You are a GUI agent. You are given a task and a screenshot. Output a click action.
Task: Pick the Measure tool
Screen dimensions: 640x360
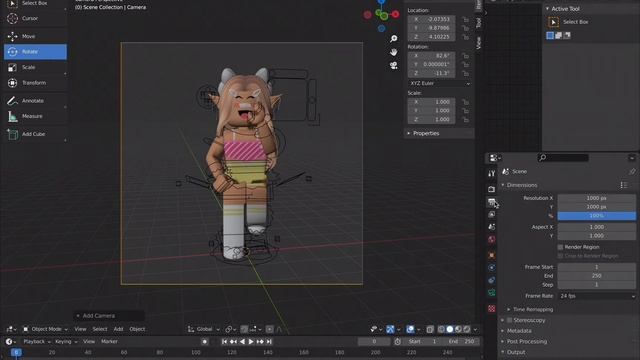coord(35,116)
